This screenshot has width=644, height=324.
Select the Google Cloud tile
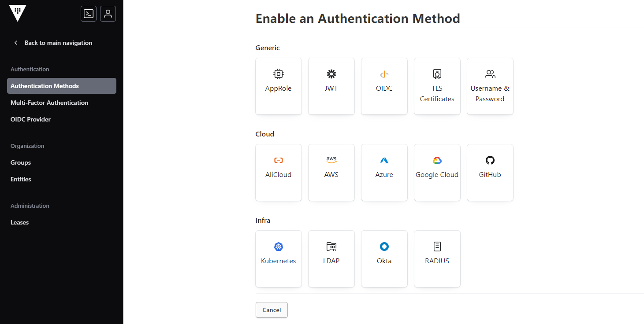click(437, 173)
